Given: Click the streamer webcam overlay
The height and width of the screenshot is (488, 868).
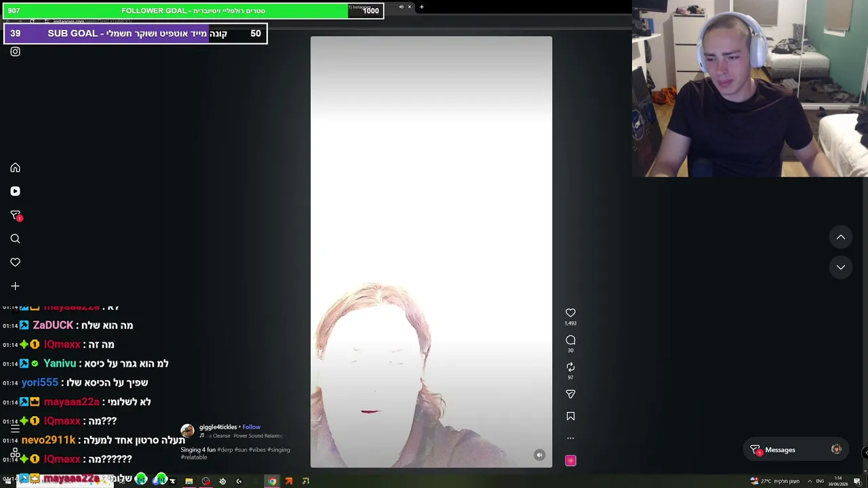Looking at the screenshot, I should (750, 88).
